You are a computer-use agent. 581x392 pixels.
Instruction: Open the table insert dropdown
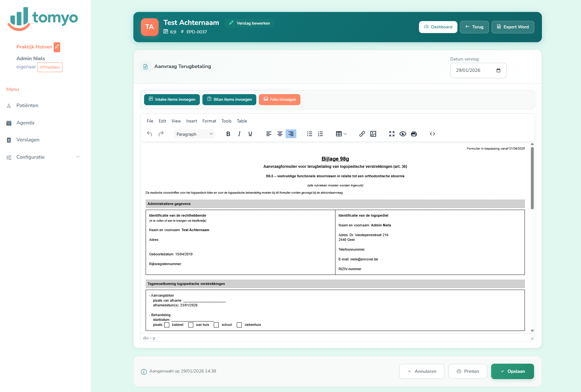[x=341, y=134]
